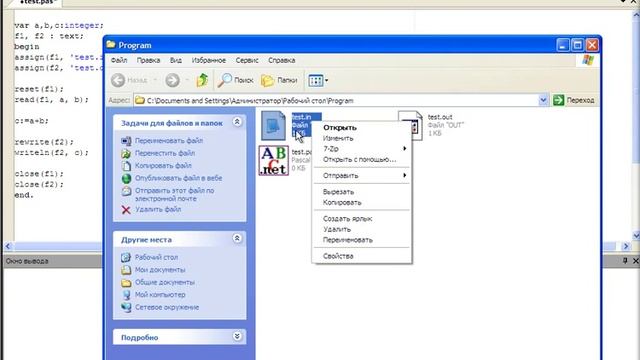Viewport: 640px width, 360px height.
Task: Open 7-Zip submenu in context menu
Action: tap(362, 149)
